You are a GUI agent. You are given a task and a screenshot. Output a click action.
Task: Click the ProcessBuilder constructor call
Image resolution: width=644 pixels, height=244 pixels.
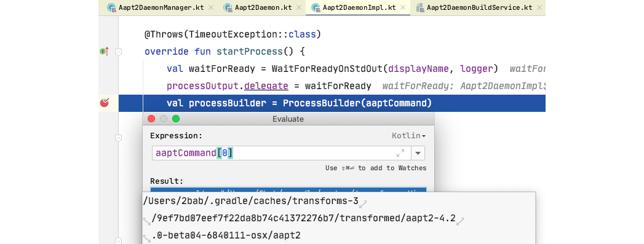pyautogui.click(x=322, y=103)
